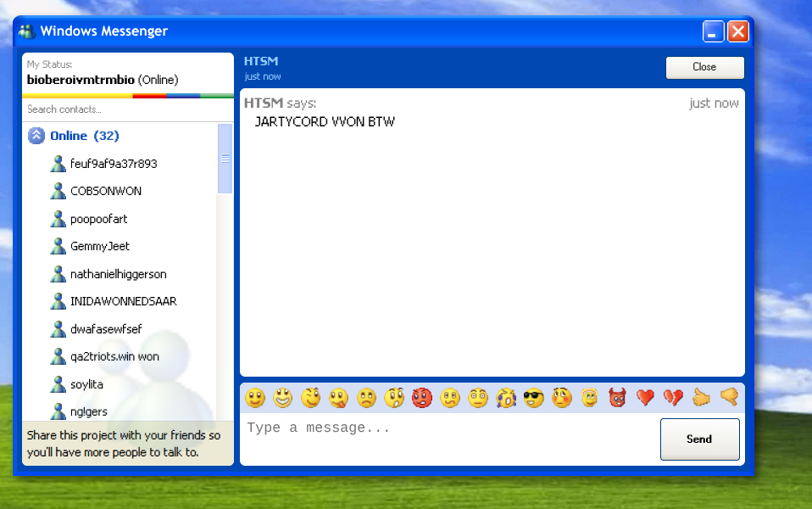
Task: Collapse the Online contacts group
Action: tap(36, 136)
